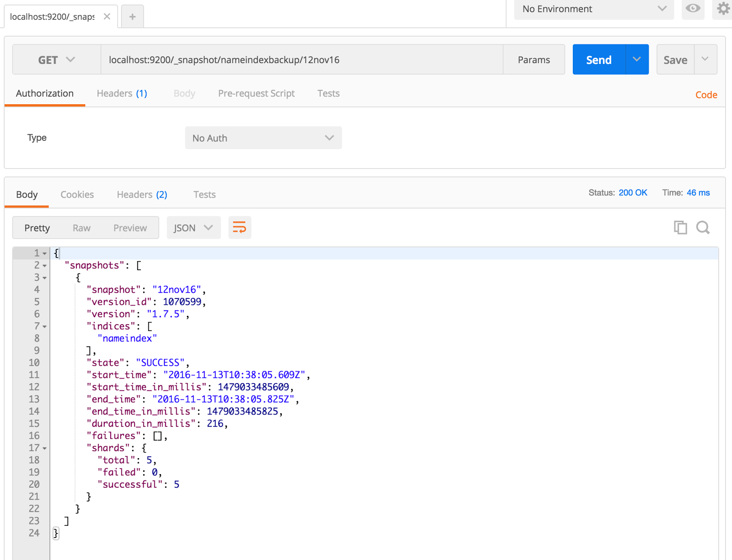Copy the response body to clipboard
The image size is (732, 560).
pyautogui.click(x=681, y=227)
